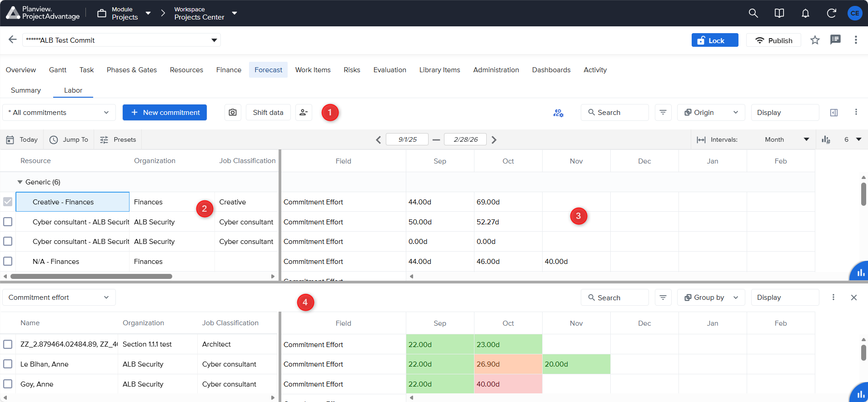The image size is (868, 402).
Task: Click the filter icon in upper toolbar
Action: 663,112
